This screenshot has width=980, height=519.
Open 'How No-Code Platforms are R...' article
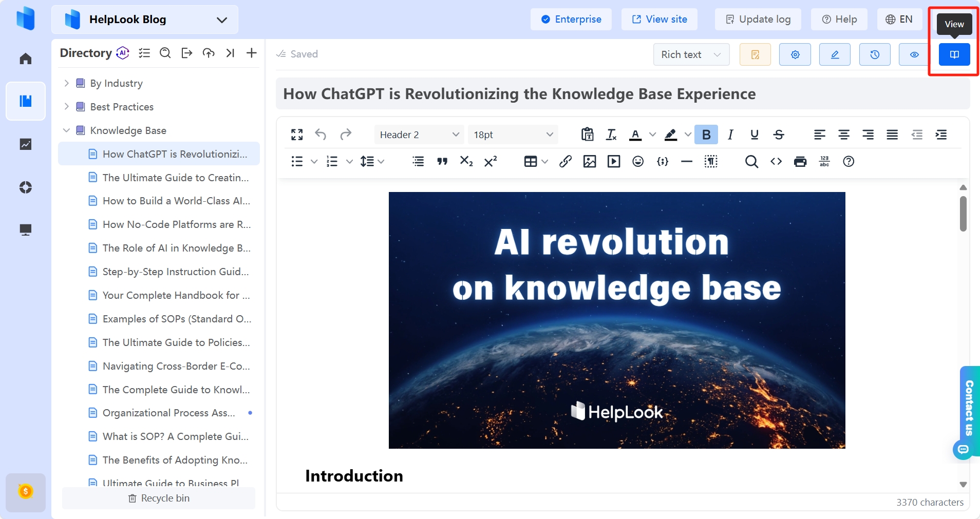[177, 224]
